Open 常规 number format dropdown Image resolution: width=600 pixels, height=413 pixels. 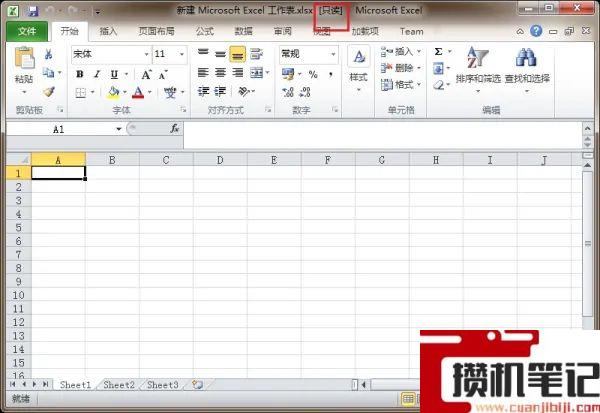tap(333, 54)
